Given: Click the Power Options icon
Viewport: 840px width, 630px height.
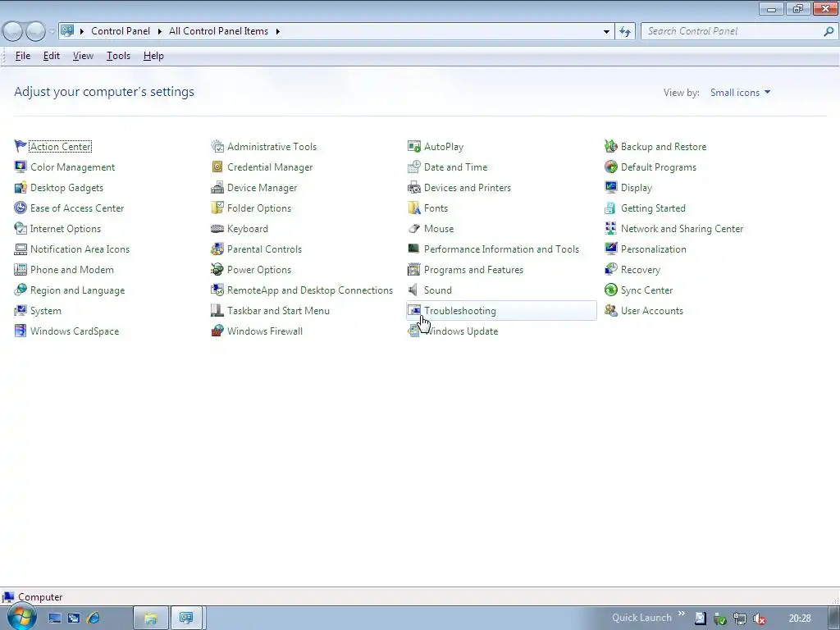Looking at the screenshot, I should [217, 269].
